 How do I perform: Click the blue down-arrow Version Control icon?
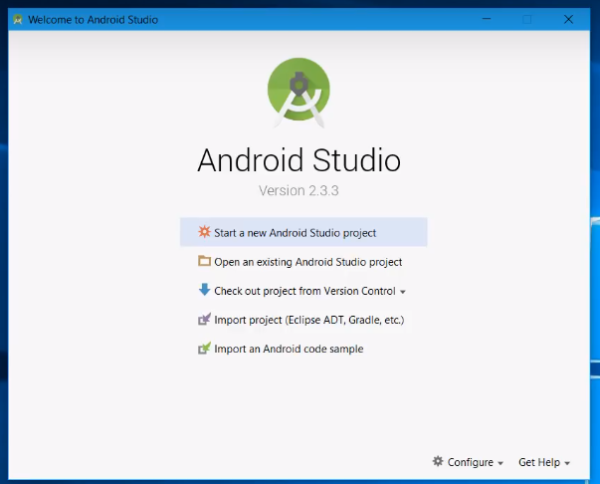[204, 291]
